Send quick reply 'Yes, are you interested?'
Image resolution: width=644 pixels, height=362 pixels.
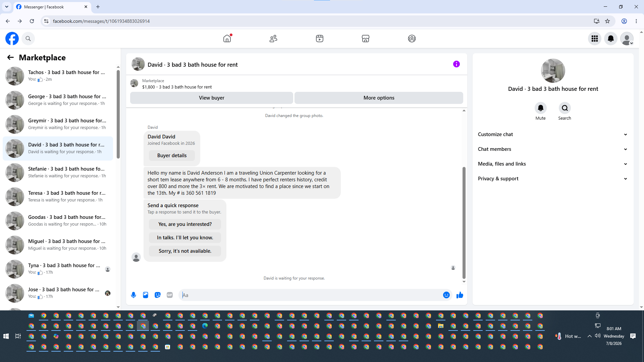pyautogui.click(x=185, y=224)
